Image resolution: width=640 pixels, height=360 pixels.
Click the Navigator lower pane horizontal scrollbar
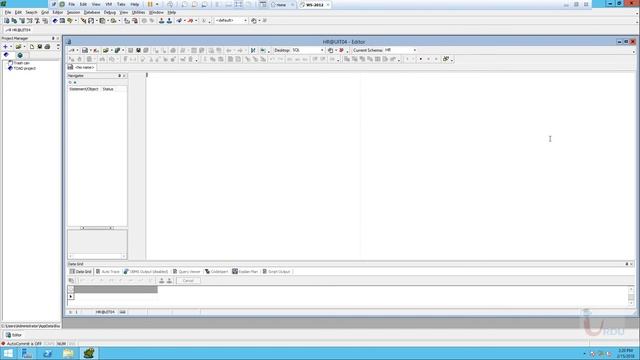97,257
